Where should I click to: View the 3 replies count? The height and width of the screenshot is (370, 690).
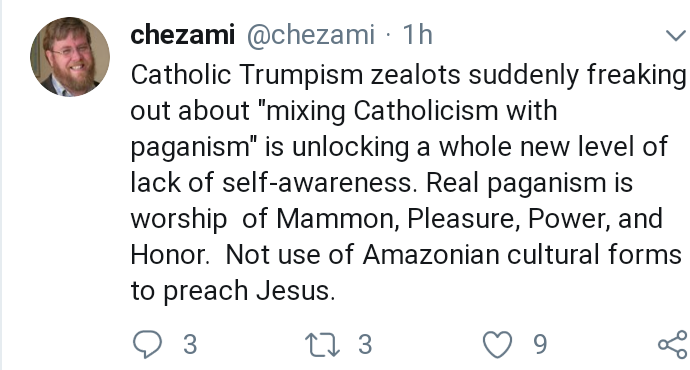click(190, 344)
